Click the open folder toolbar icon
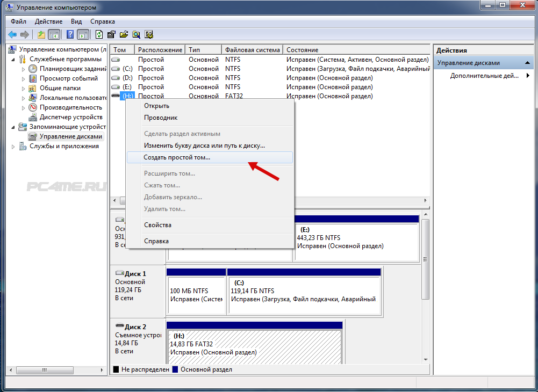The width and height of the screenshot is (538, 392). (x=124, y=34)
